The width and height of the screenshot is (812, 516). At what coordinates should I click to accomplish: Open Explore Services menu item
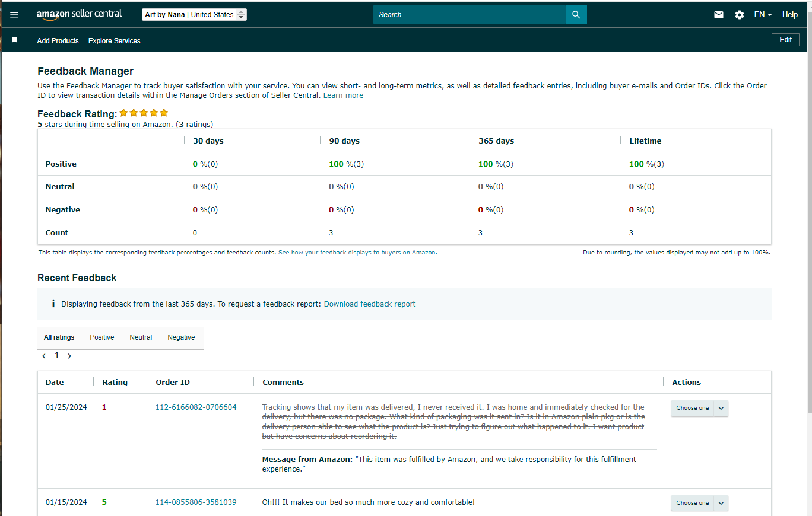click(x=115, y=41)
